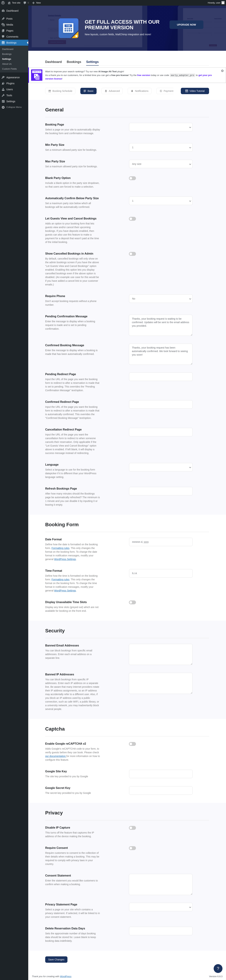Viewport: 226px width, 980px height.
Task: Click the Upgrade Now button
Action: (x=186, y=25)
